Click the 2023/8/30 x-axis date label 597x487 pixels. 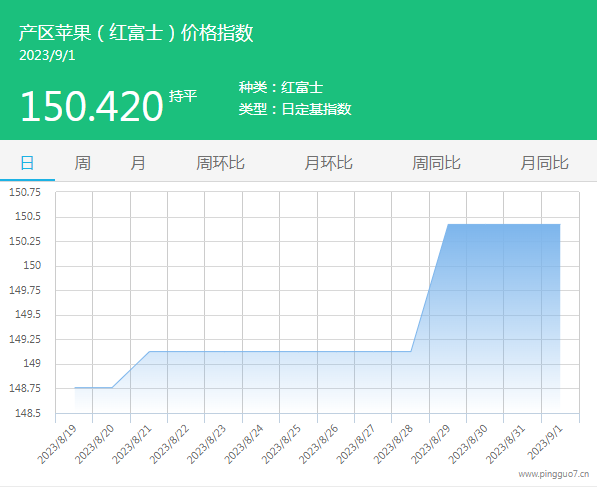468,444
